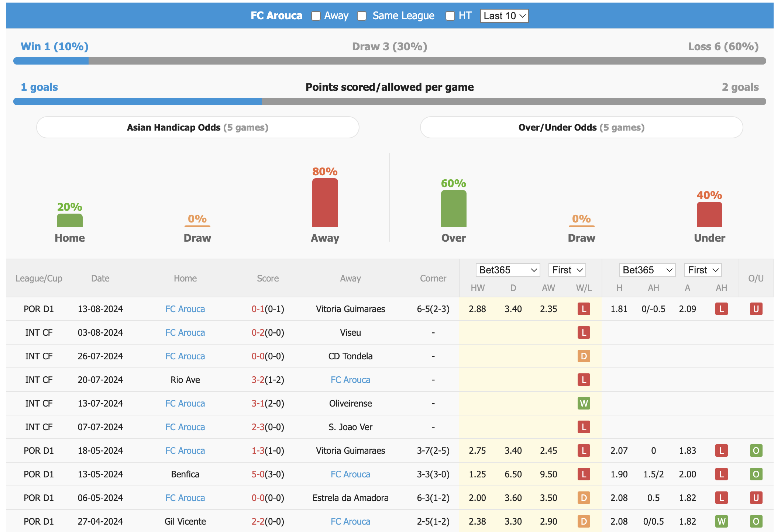Click the League/Cup column header

click(x=39, y=279)
